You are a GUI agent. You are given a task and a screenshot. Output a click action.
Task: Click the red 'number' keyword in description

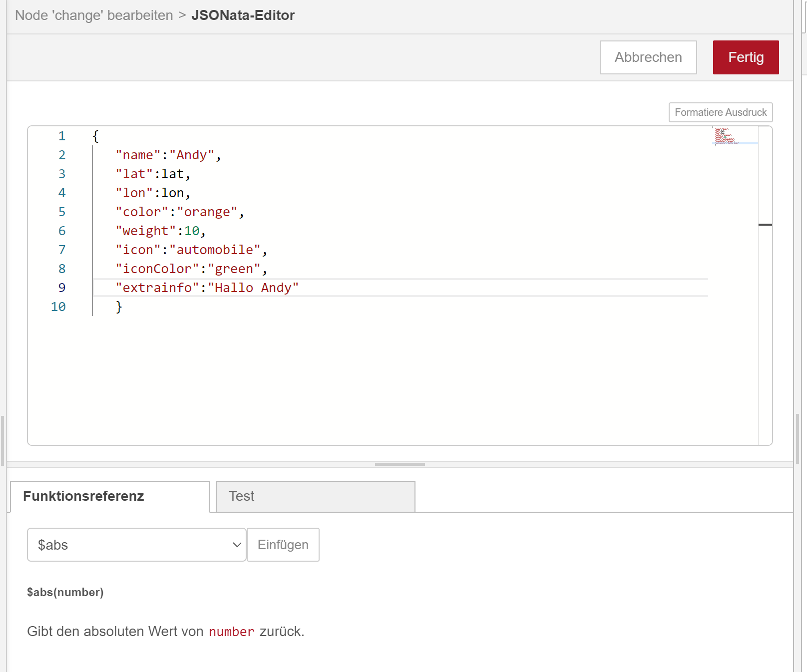(232, 632)
